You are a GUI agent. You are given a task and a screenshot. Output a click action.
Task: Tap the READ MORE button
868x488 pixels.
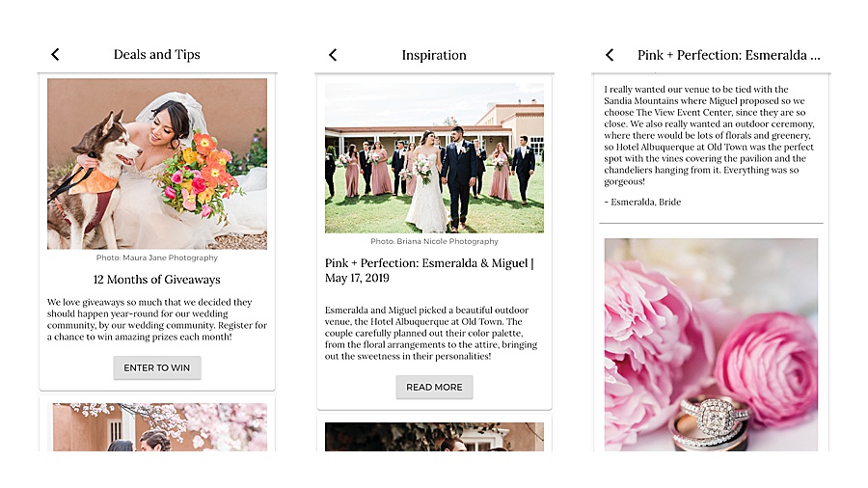(434, 388)
